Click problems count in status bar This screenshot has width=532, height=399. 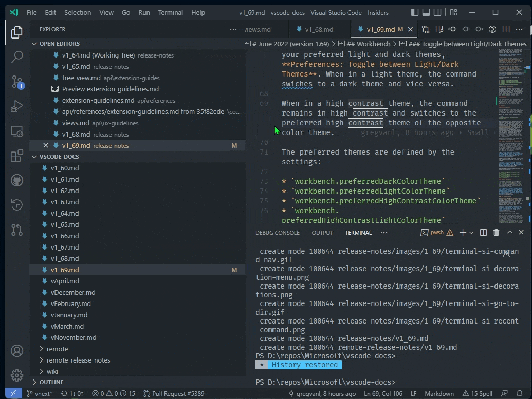point(114,393)
